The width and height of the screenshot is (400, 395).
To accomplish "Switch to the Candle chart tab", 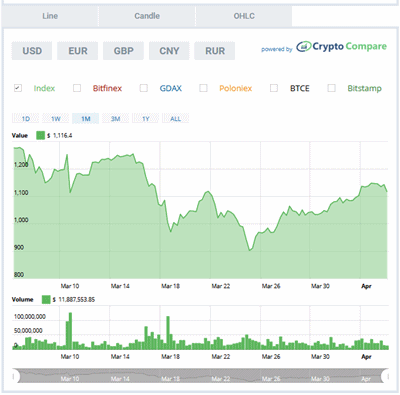I will pyautogui.click(x=147, y=16).
